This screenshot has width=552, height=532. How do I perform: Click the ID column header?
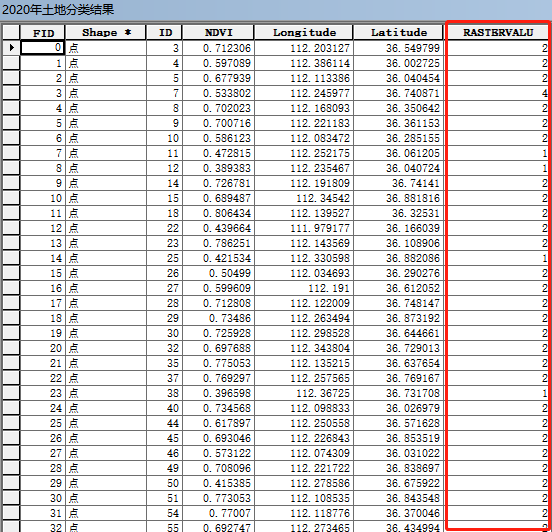[x=164, y=33]
